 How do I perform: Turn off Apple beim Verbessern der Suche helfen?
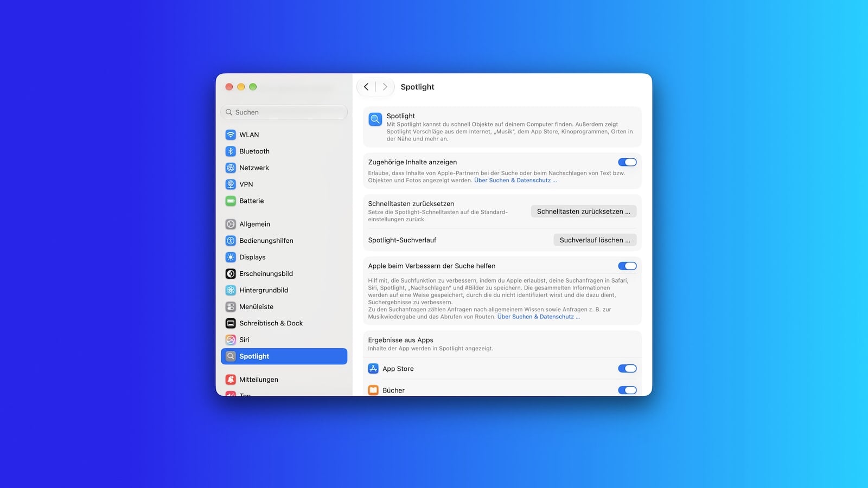coord(627,266)
